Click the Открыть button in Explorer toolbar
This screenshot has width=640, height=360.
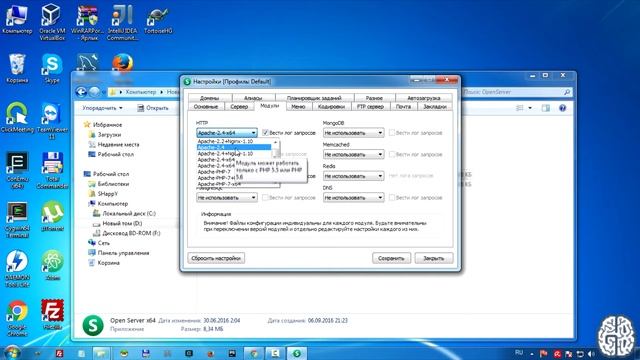pos(153,108)
